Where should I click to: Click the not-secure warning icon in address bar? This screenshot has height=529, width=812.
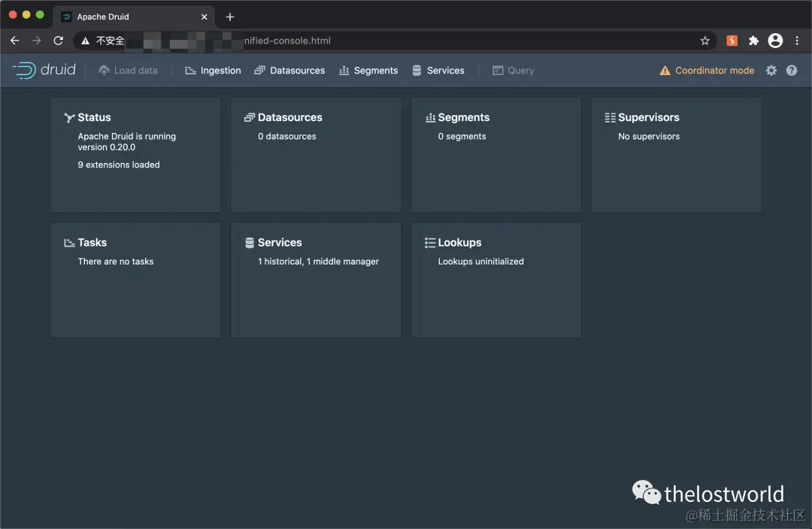pyautogui.click(x=86, y=41)
